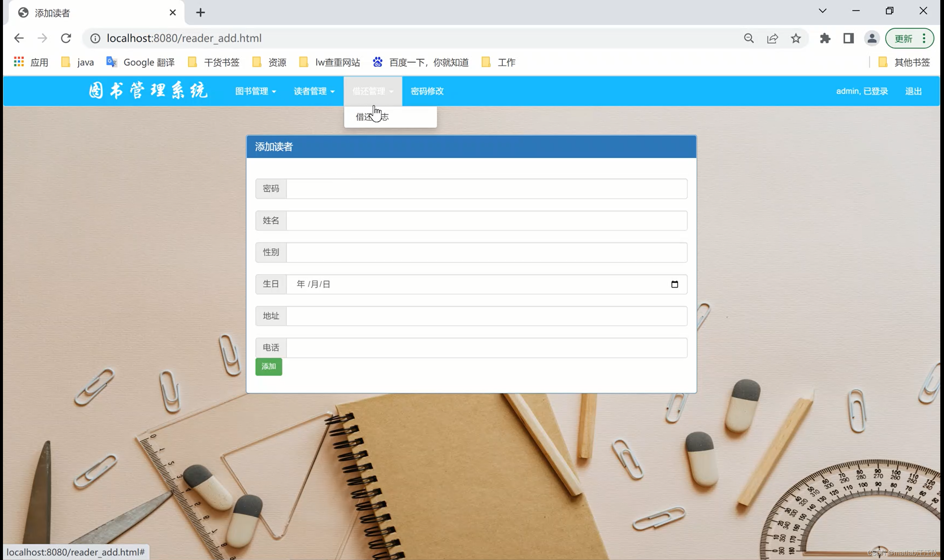944x560 pixels.
Task: Open the calendar picker in 生日 field
Action: pyautogui.click(x=674, y=284)
